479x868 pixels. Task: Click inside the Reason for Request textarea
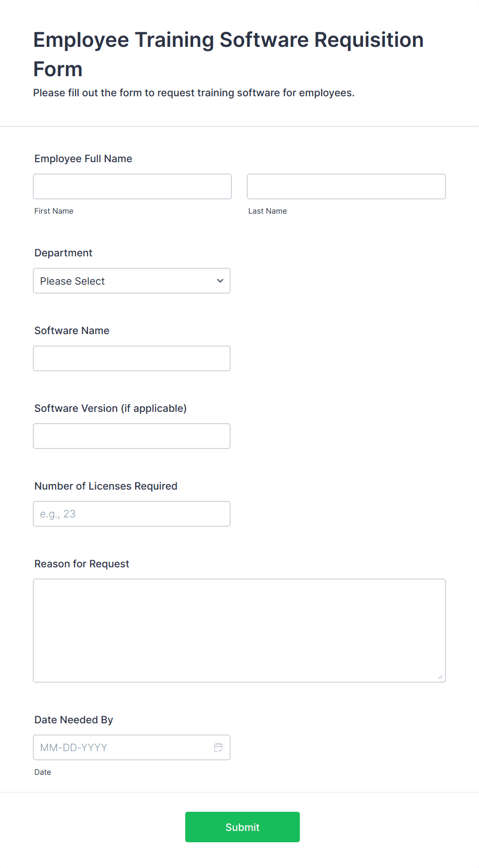[x=239, y=631]
